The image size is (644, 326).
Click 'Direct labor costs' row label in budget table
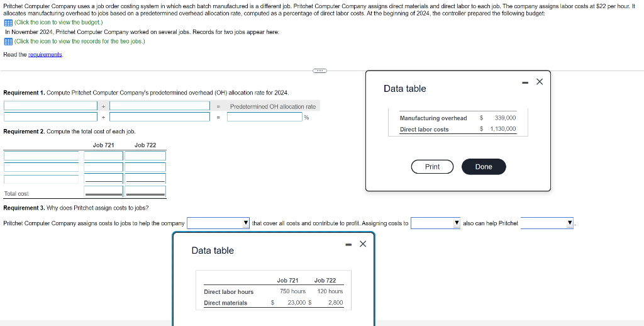point(425,130)
